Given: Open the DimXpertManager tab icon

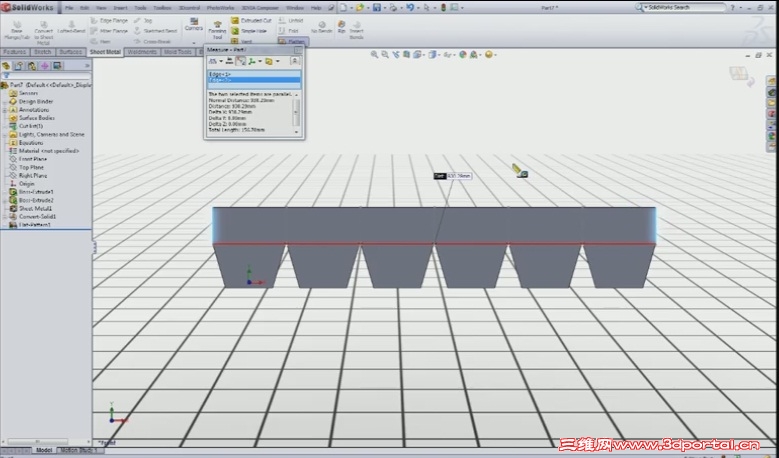Looking at the screenshot, I should [x=45, y=66].
